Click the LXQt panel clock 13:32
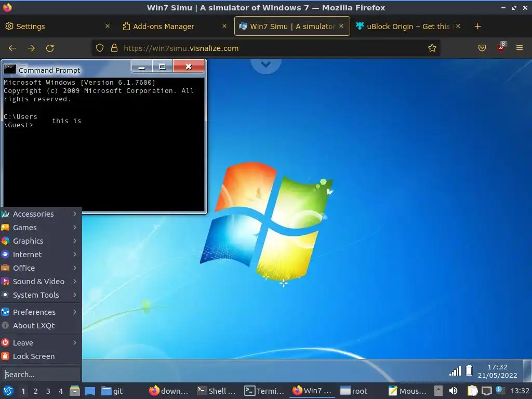Screen dimensions: 532x399 (520, 391)
